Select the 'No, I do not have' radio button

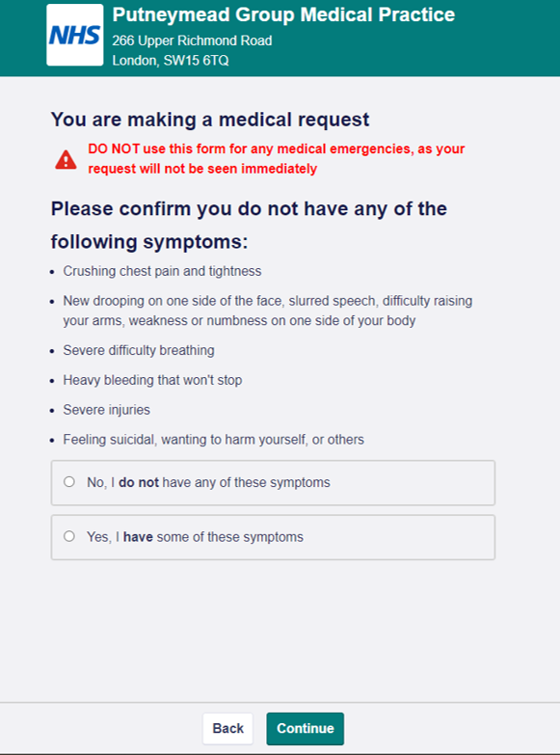coord(69,481)
